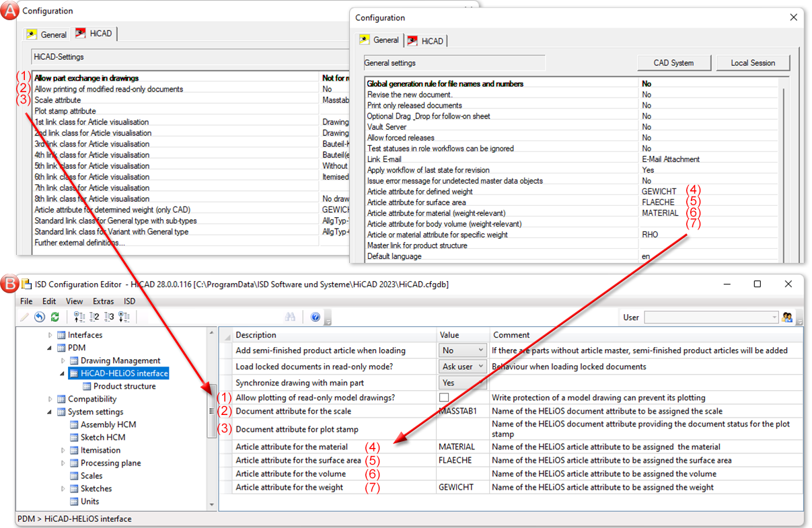Click the table icon next to Assembly HCM
The height and width of the screenshot is (528, 812).
tap(75, 424)
